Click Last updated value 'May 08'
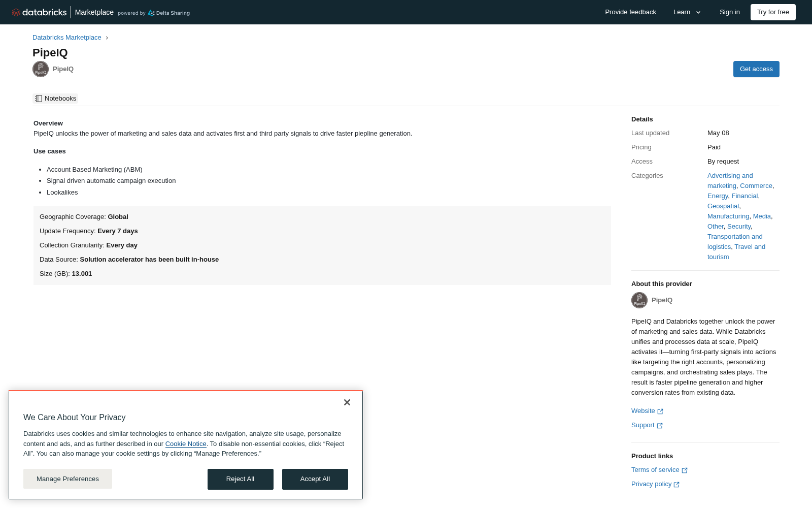The image size is (812, 508). click(718, 133)
